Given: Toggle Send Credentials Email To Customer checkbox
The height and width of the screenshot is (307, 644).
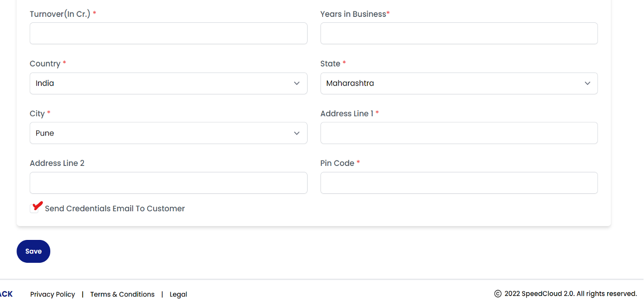Looking at the screenshot, I should click(x=34, y=208).
